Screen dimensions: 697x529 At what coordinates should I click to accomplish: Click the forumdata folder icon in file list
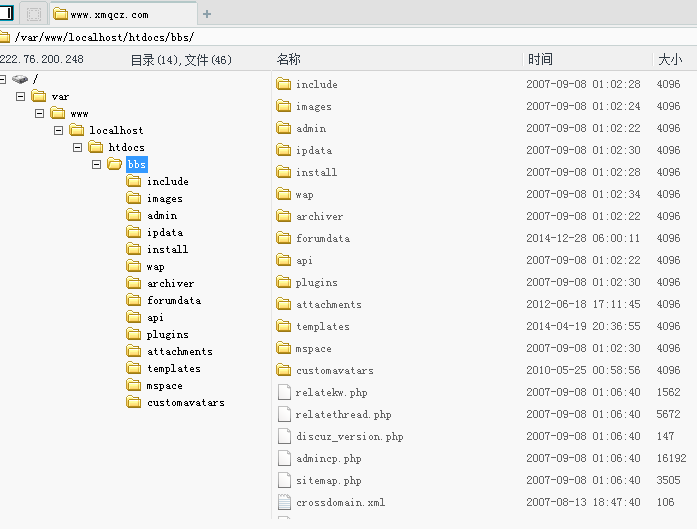tap(284, 238)
